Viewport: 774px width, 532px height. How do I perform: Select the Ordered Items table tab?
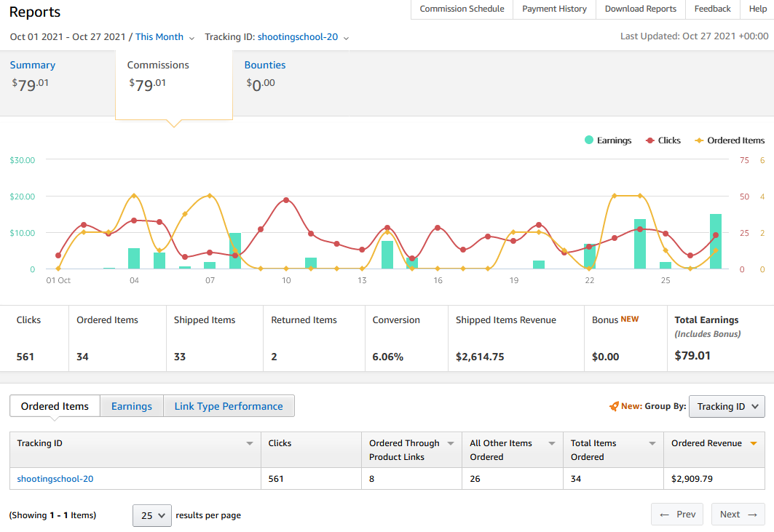55,405
